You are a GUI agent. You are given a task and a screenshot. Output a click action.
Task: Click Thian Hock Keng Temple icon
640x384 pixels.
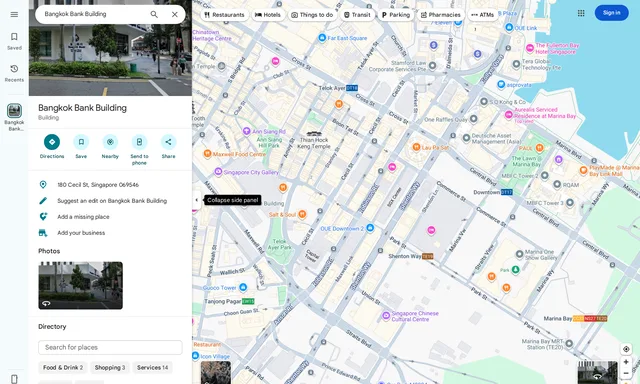tap(314, 133)
